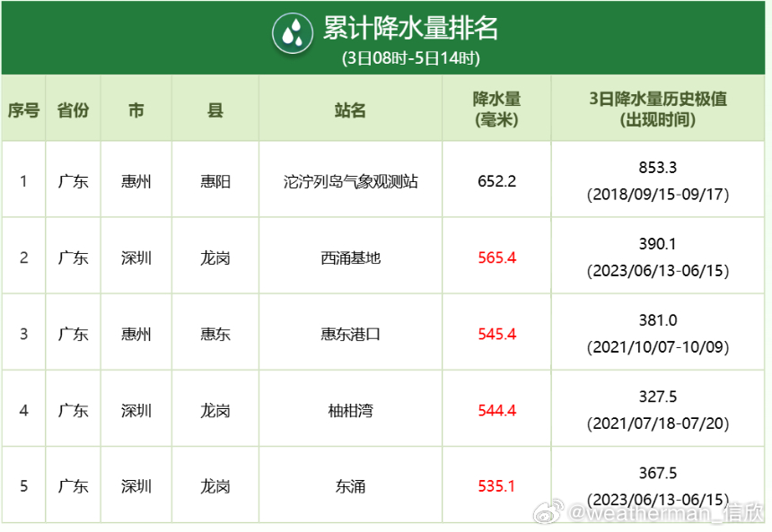The width and height of the screenshot is (772, 532).
Task: Select station name 东涌
Action: coord(350,487)
